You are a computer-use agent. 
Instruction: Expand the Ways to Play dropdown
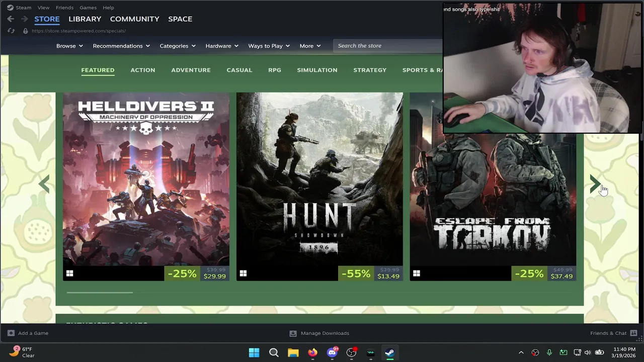coord(269,46)
